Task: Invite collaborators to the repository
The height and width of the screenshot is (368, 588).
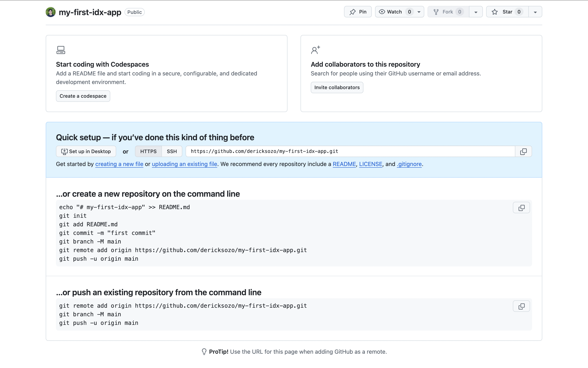Action: (337, 87)
